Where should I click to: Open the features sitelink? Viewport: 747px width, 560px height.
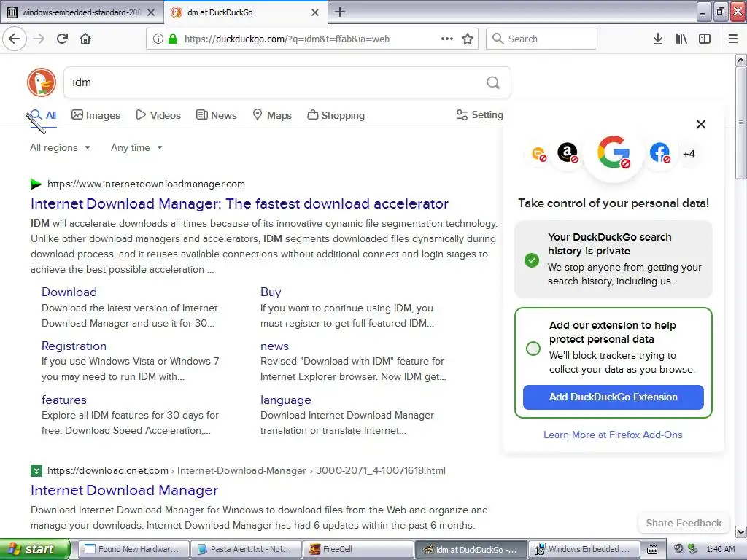[x=64, y=400]
